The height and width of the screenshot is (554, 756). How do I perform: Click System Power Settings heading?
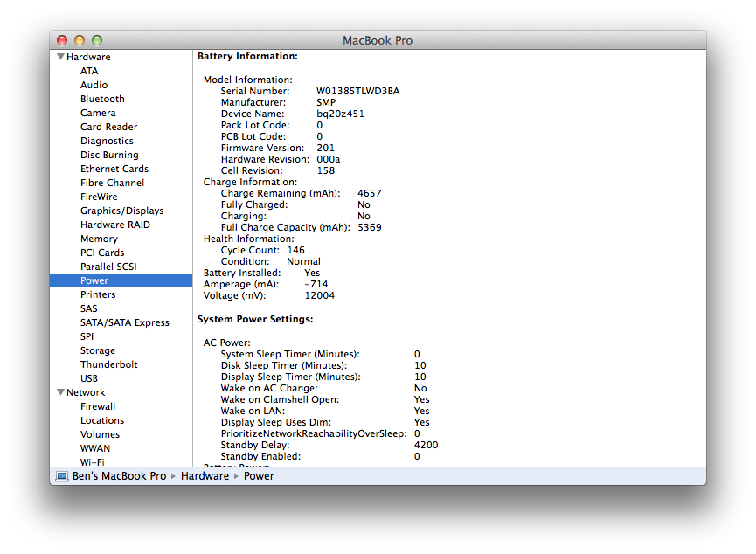point(255,319)
